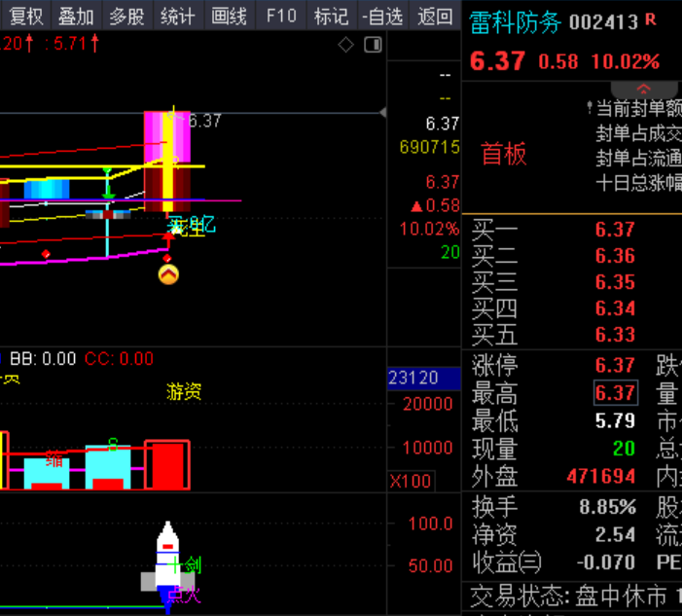
Task: Select the 买三 price 6.35
Action: [615, 282]
